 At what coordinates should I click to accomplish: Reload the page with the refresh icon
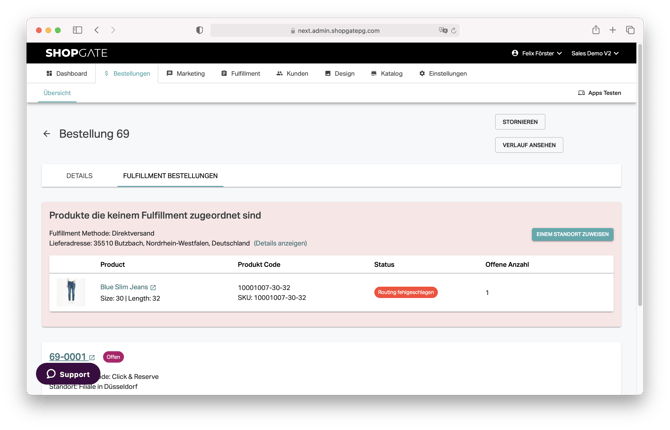click(x=455, y=30)
